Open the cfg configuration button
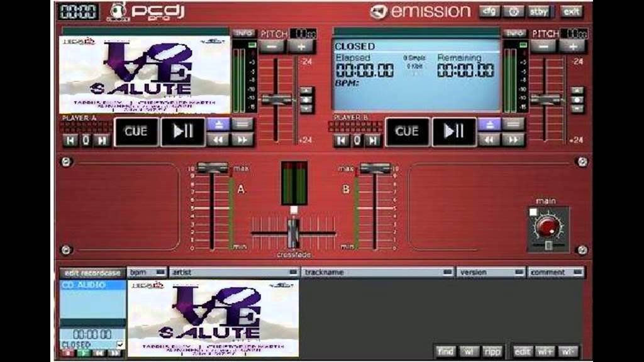This screenshot has width=644, height=362. pyautogui.click(x=489, y=11)
